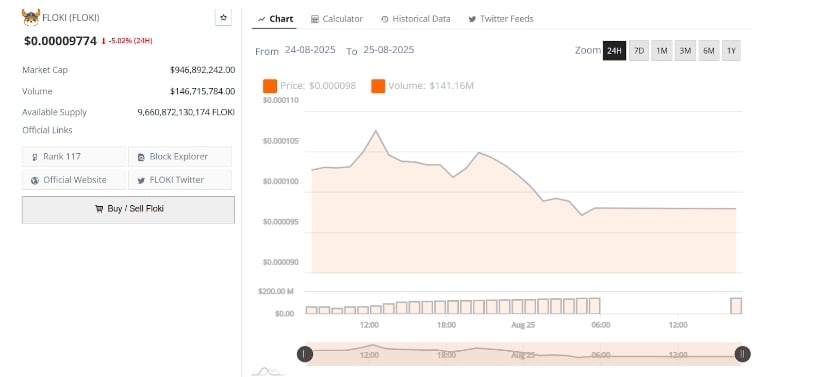Click the FLOKI coin logo icon
Image resolution: width=825 pixels, height=377 pixels.
(x=31, y=17)
